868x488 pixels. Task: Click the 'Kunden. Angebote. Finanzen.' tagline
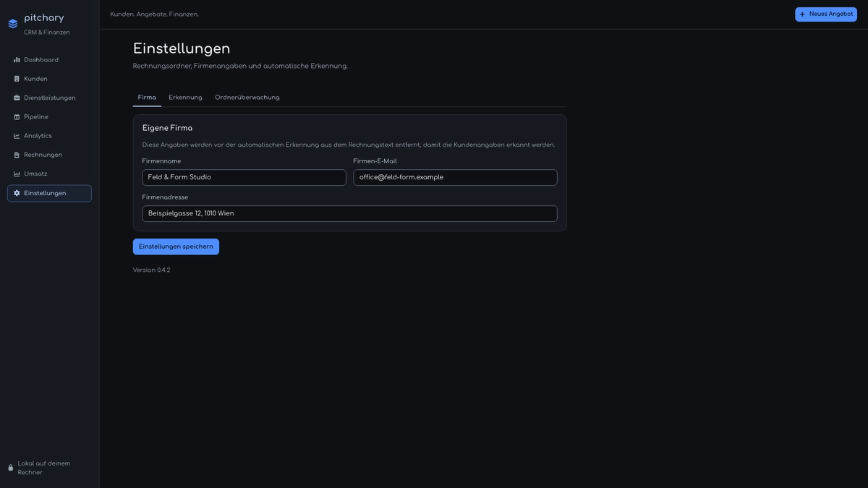pos(155,14)
